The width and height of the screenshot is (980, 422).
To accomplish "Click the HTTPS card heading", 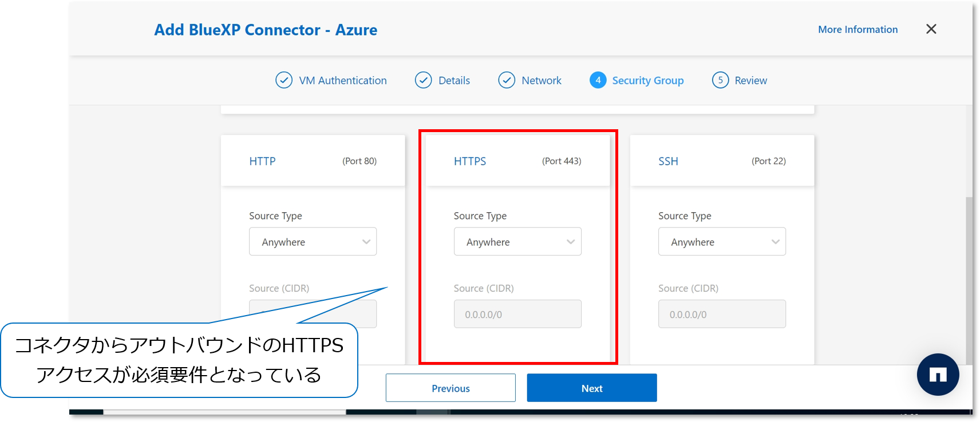I will [470, 161].
